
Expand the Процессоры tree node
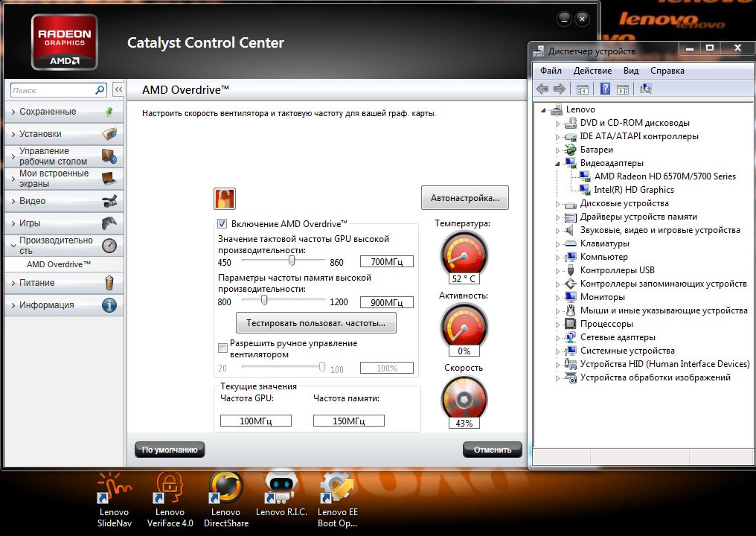click(x=557, y=325)
